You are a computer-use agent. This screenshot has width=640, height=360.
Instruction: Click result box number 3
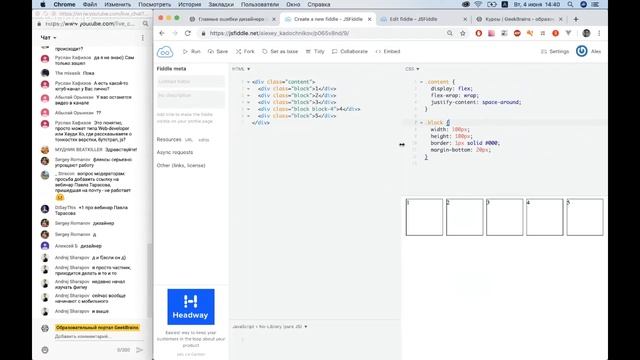pyautogui.click(x=504, y=217)
